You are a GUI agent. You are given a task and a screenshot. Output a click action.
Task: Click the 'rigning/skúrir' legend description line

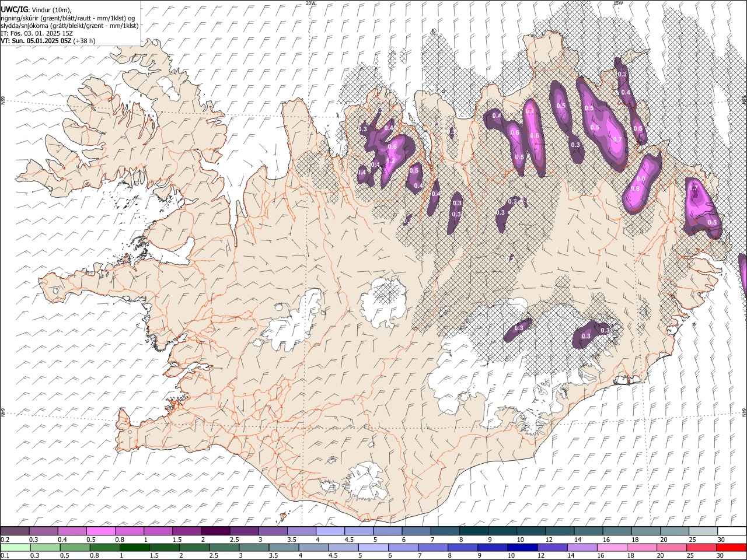(68, 18)
